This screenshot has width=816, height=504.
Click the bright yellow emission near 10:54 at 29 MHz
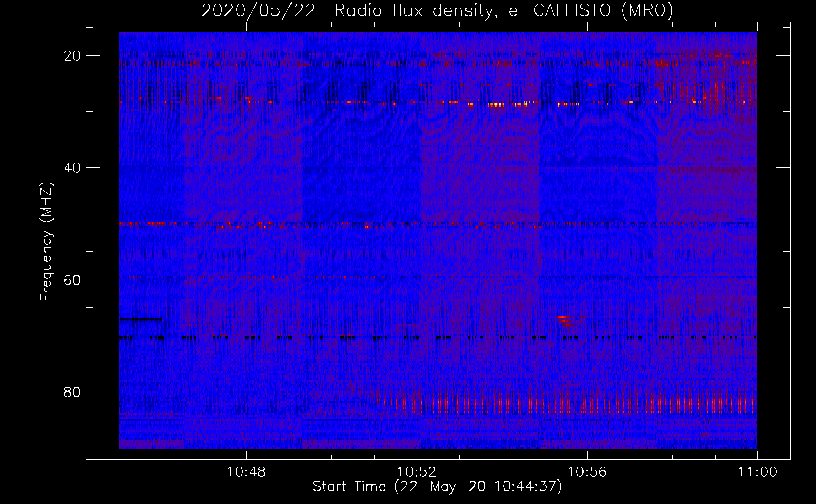497,105
